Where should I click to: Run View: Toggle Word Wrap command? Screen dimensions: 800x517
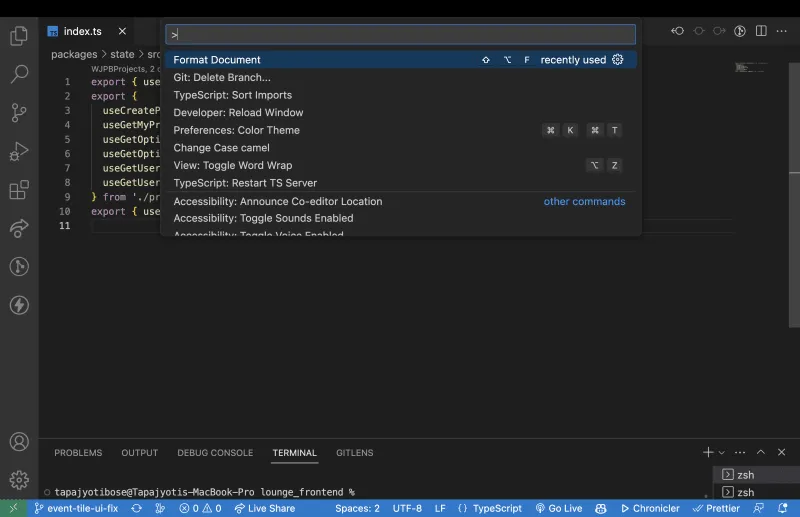point(401,165)
